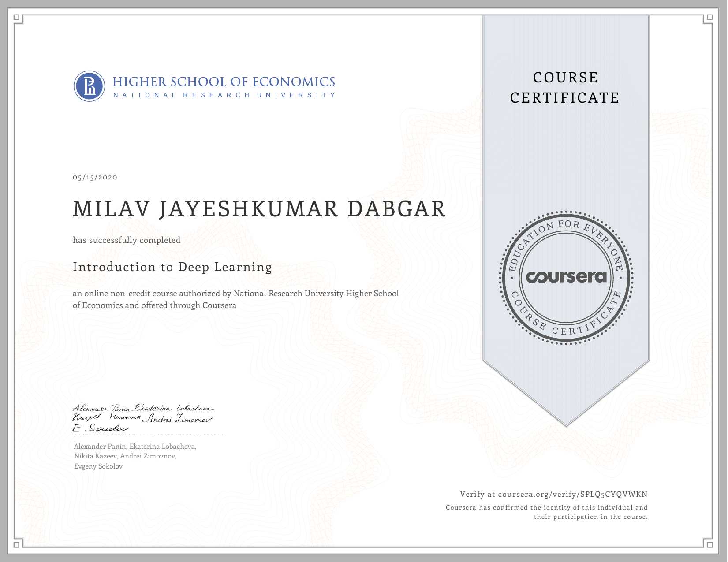Click the printed instructor name Evgeny Sokolov
The width and height of the screenshot is (728, 562).
[98, 466]
